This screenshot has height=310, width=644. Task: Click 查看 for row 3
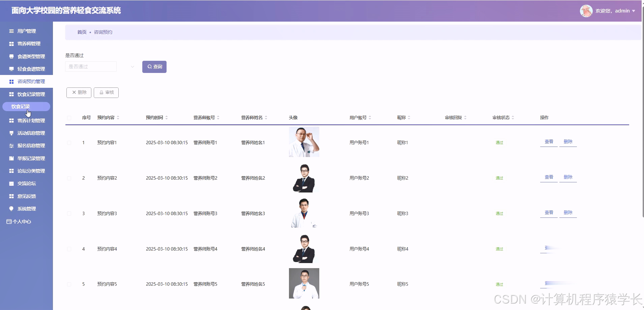tap(549, 213)
